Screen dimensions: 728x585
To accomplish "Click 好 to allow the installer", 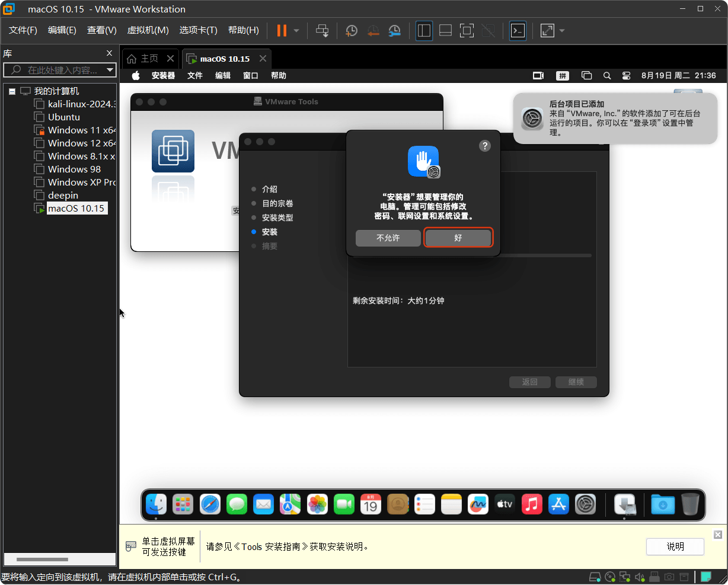I will coord(458,238).
